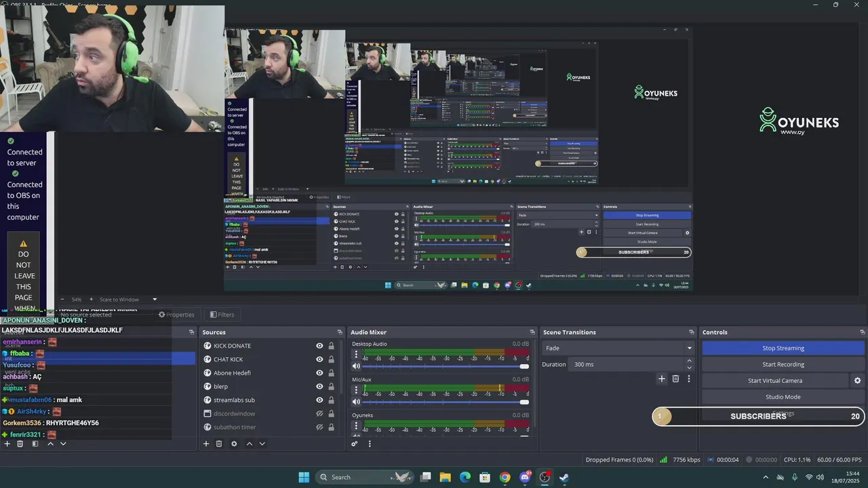The width and height of the screenshot is (868, 488).
Task: Move source up with arrow icon
Action: 249,444
